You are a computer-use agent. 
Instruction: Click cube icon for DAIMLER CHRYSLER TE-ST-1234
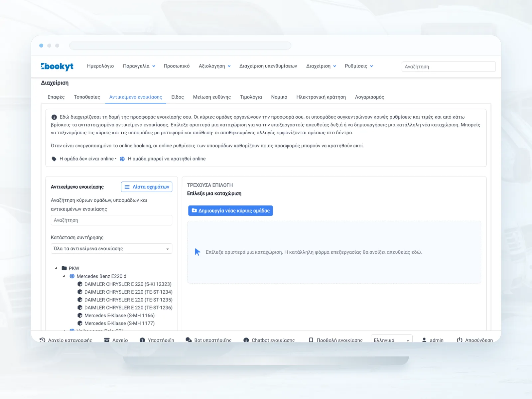tap(80, 292)
